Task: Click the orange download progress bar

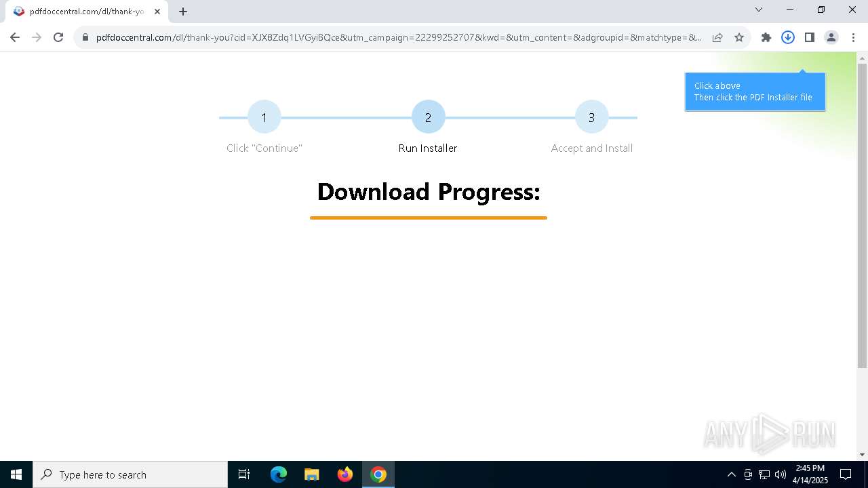Action: point(429,218)
